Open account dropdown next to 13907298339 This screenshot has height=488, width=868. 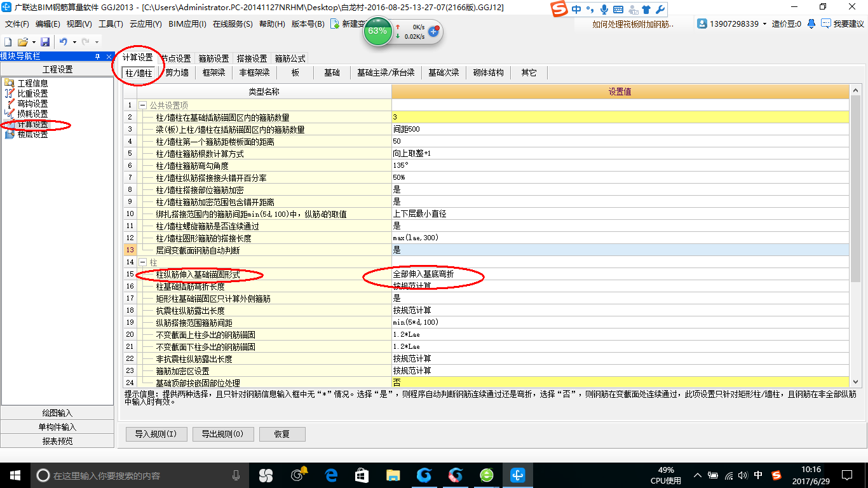tap(764, 24)
